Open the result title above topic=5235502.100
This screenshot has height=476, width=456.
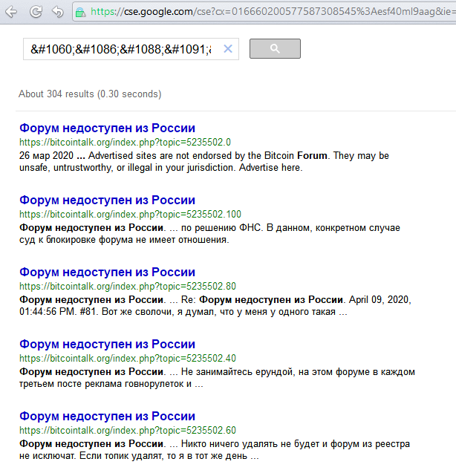107,200
